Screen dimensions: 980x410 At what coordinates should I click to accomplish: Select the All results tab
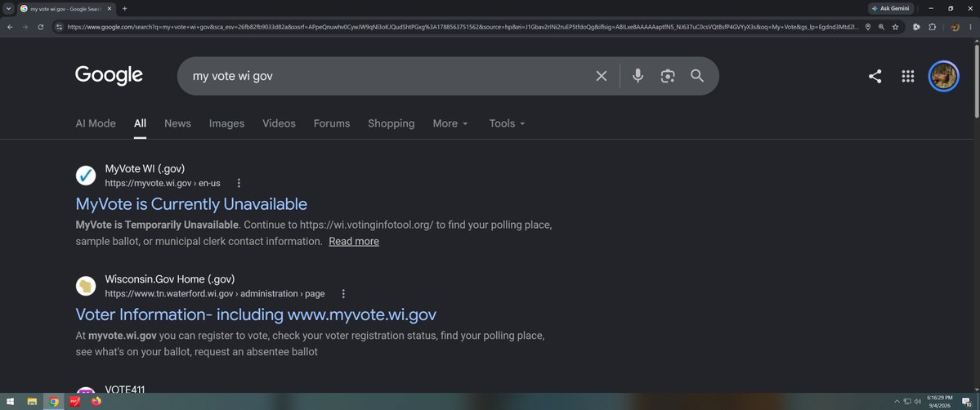pos(140,124)
